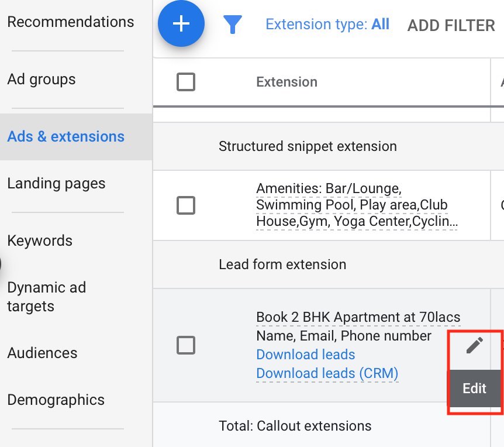Screen dimensions: 504x447
Task: Click the blue plus button to add extension
Action: point(181,23)
